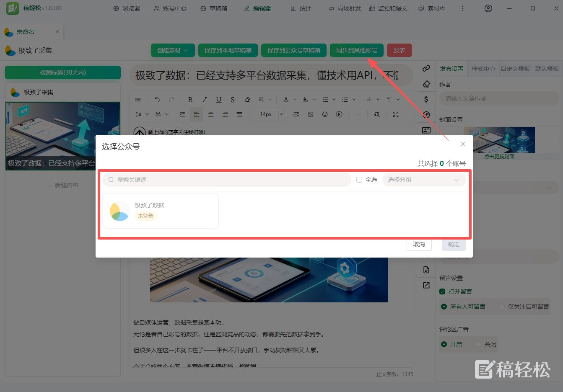This screenshot has width=563, height=392.
Task: Open the ID card icon in the sidebar
Action: click(x=426, y=130)
